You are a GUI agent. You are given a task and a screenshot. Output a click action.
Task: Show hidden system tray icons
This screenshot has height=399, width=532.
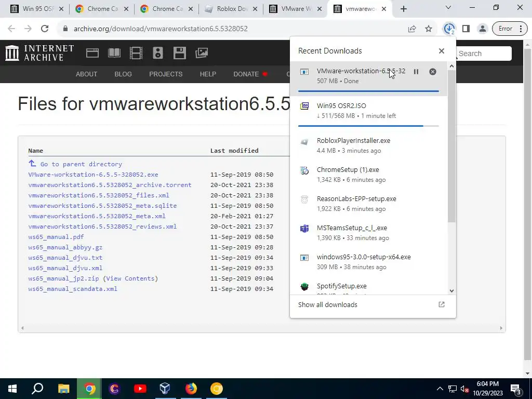coord(440,389)
